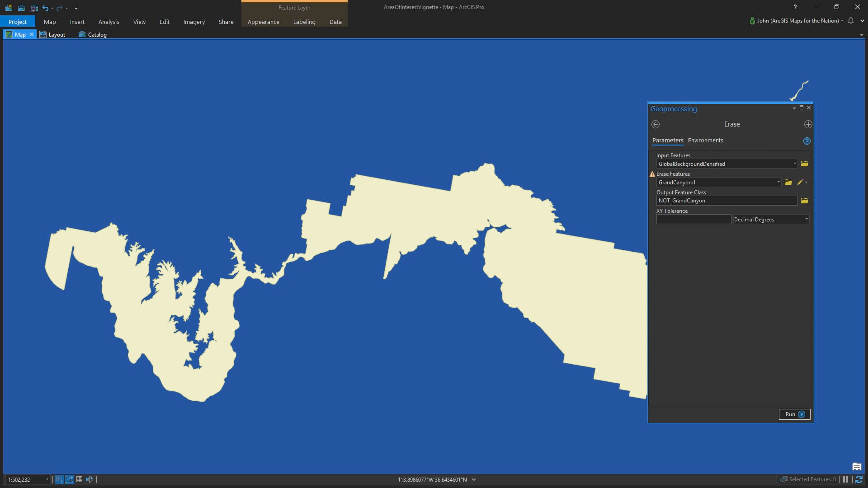Browse for Input Features using folder icon
Screen dimensions: 868x488
[x=804, y=164]
